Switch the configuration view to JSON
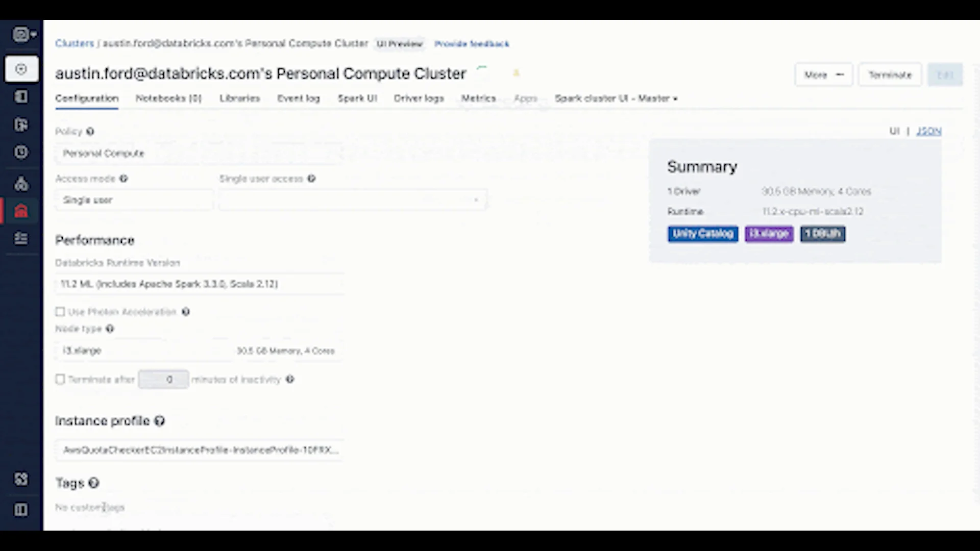Viewport: 980px width, 551px height. pyautogui.click(x=928, y=131)
